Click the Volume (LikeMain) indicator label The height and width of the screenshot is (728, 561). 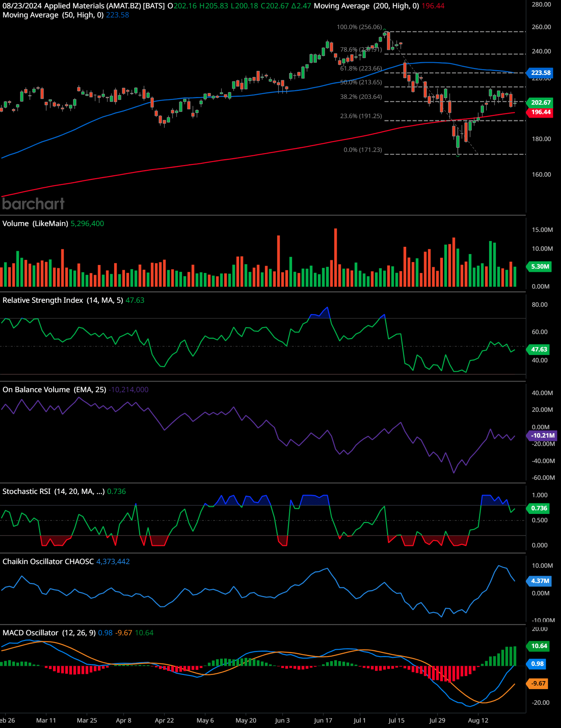[35, 224]
